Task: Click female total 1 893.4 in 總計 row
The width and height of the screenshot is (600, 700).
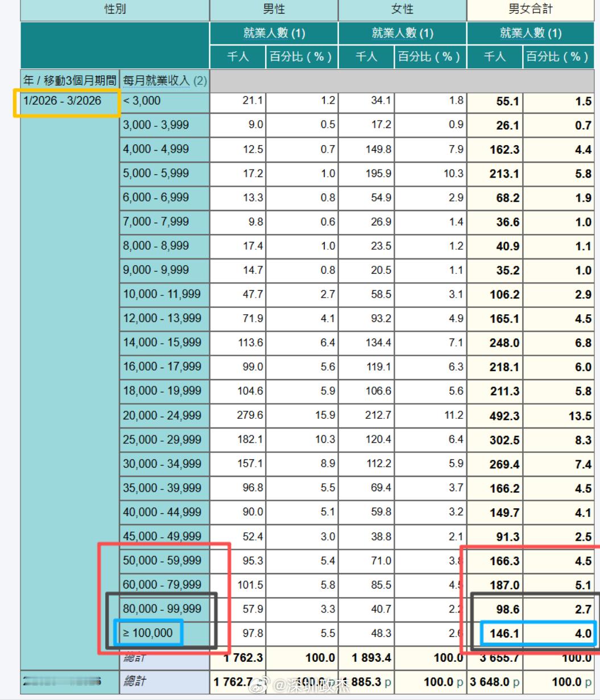Action: [372, 658]
